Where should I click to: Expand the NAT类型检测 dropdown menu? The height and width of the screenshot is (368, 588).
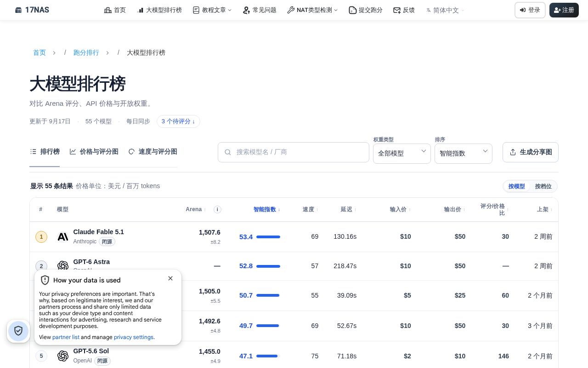[312, 10]
